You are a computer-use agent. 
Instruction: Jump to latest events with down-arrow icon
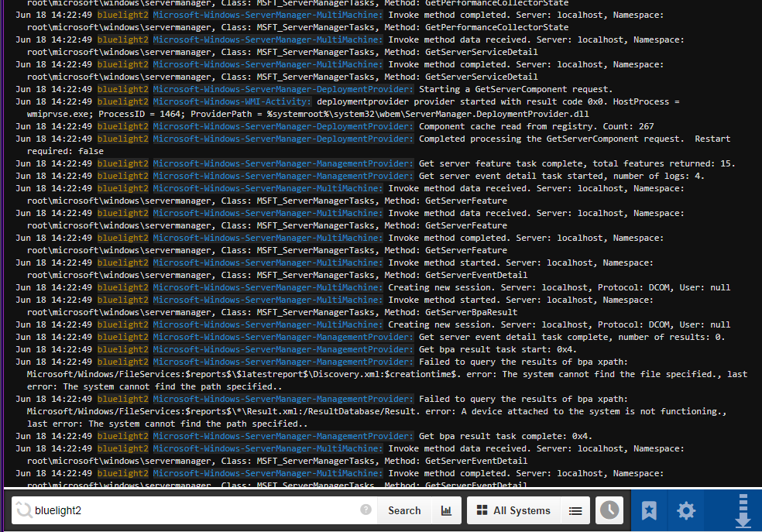pos(743,510)
